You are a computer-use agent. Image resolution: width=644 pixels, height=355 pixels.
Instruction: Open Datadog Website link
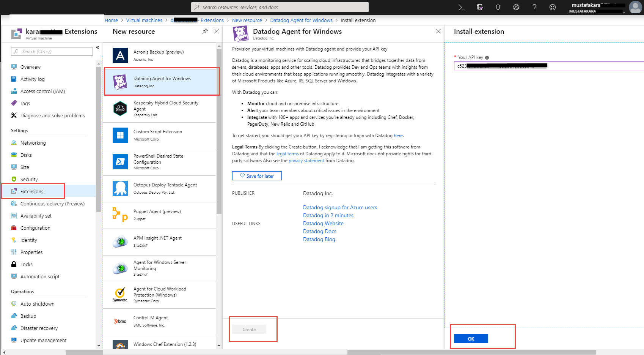(x=323, y=223)
